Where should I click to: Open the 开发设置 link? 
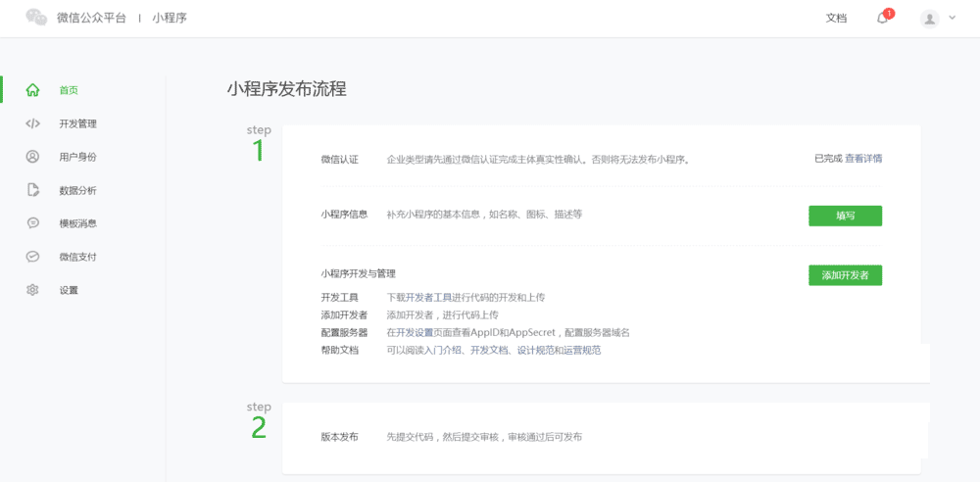coord(415,332)
